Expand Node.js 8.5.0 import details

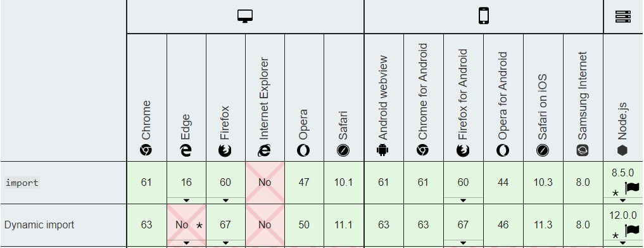[622, 200]
